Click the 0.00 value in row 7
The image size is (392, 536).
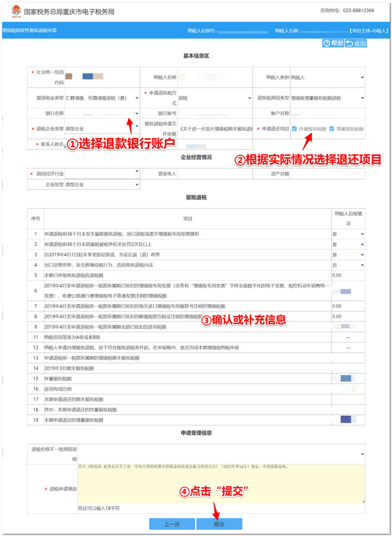click(337, 306)
